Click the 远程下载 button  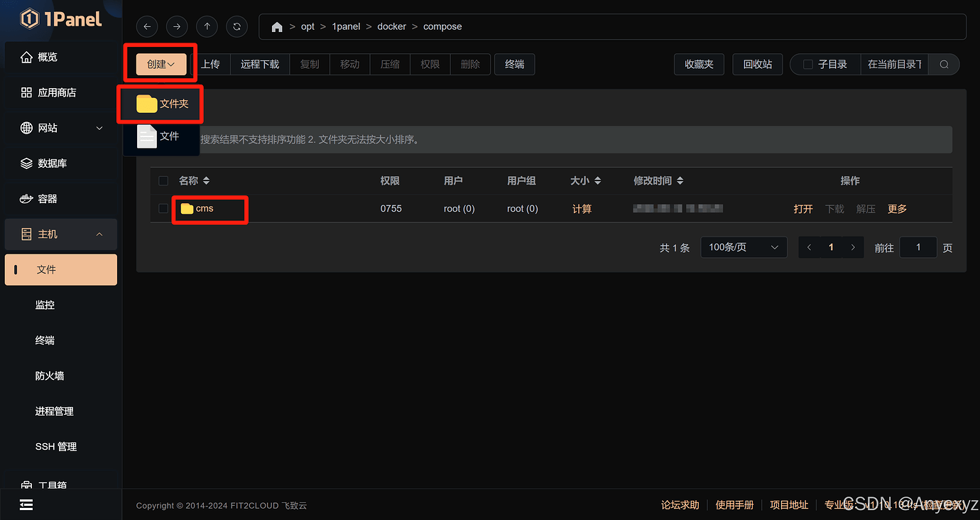coord(260,64)
